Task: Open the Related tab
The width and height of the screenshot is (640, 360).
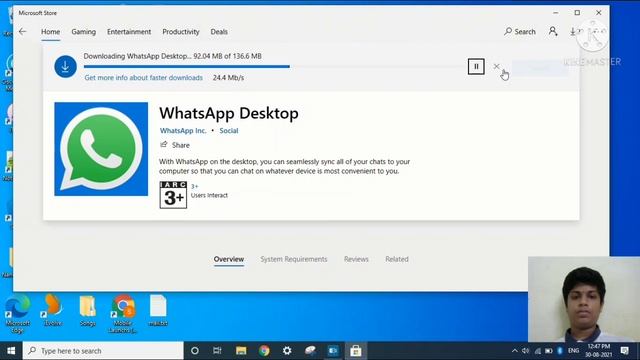Action: [397, 259]
